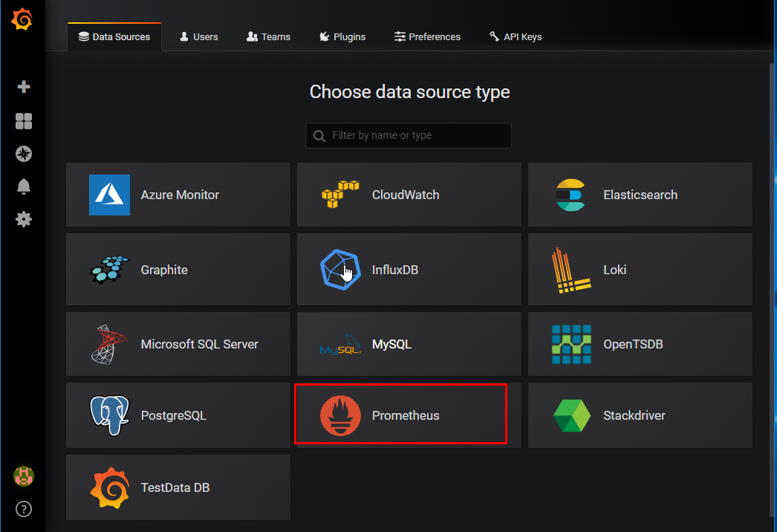The height and width of the screenshot is (532, 777).
Task: Open the Plugins tab
Action: point(342,36)
